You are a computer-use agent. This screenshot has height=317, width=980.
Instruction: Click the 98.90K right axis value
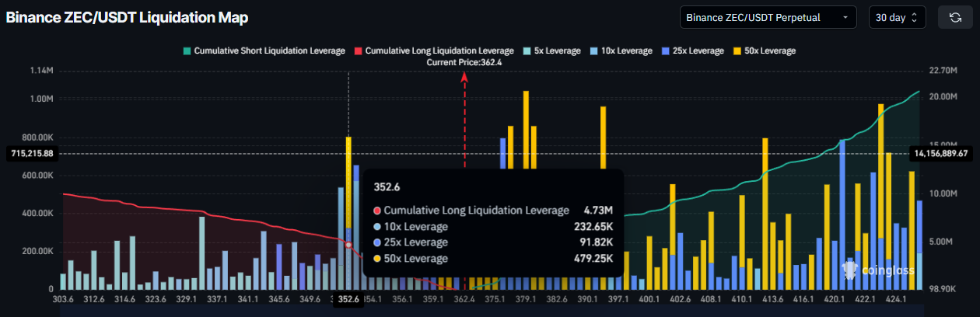(x=944, y=288)
